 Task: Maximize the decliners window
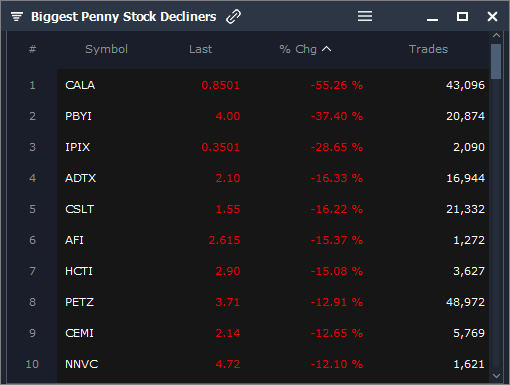click(462, 16)
